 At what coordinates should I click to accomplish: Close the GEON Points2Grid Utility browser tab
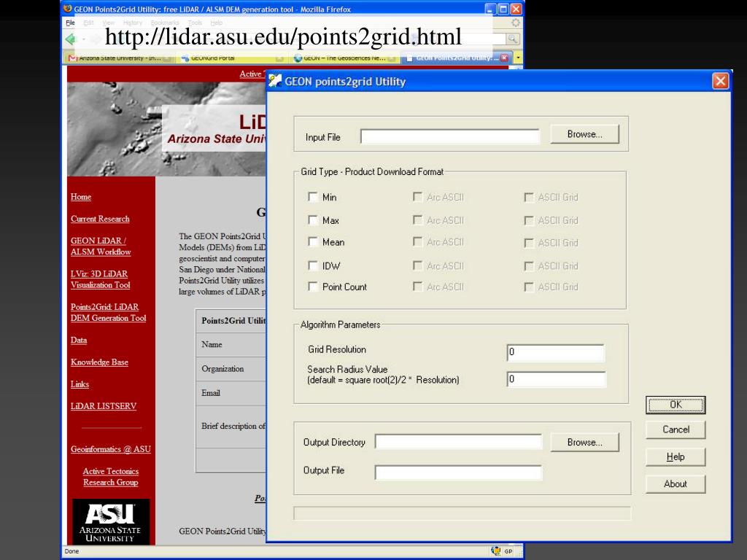[504, 58]
